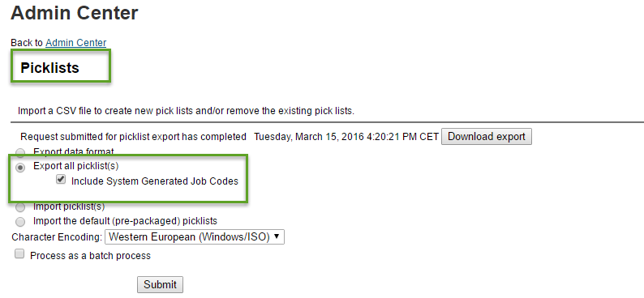Click the Export all picklist(s) label

(76, 166)
